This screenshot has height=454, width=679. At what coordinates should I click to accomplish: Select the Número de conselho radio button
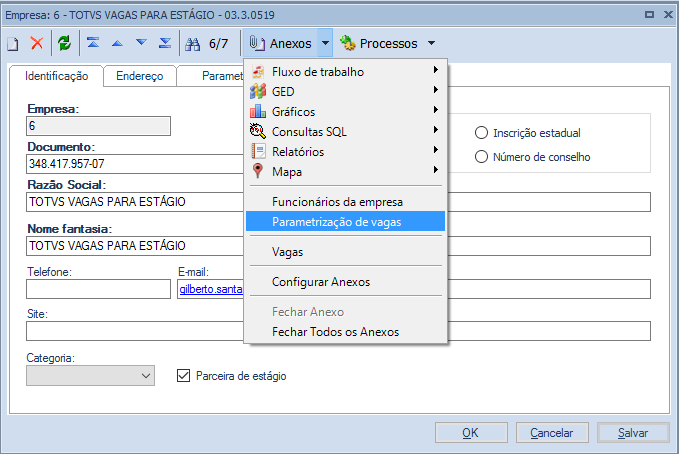click(x=482, y=157)
